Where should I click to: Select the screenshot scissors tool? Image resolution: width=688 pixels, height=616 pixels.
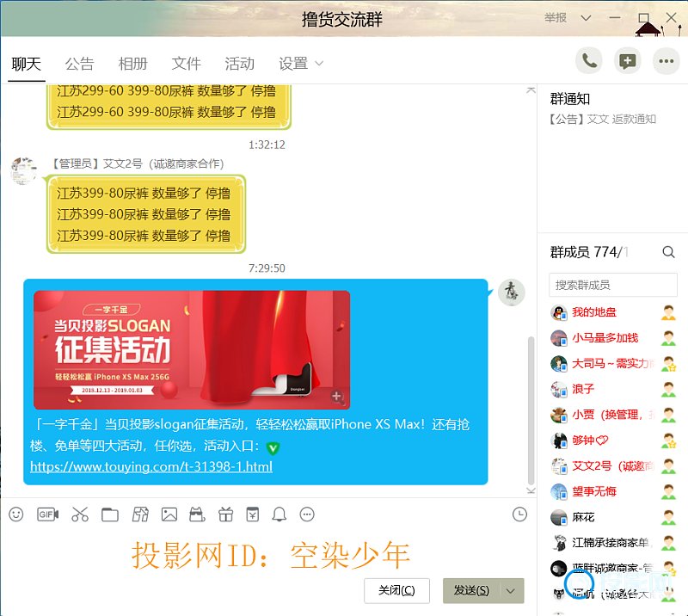point(80,514)
